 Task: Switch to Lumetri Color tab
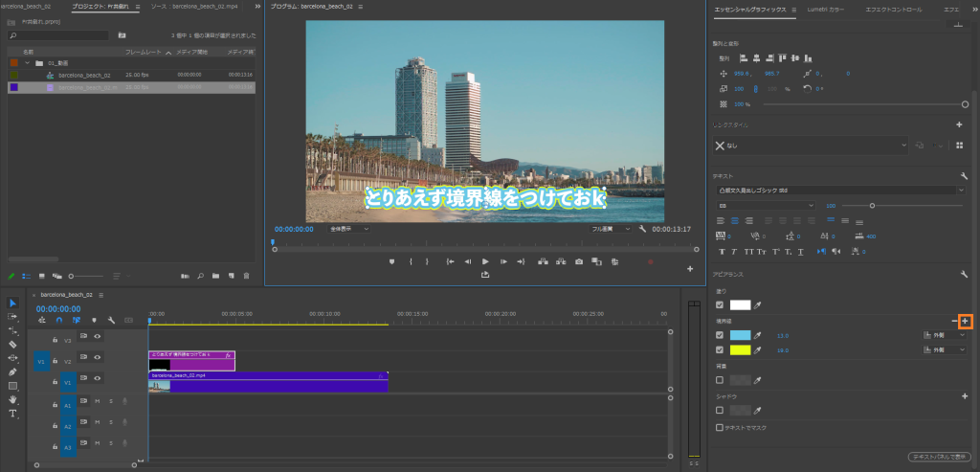tap(826, 10)
